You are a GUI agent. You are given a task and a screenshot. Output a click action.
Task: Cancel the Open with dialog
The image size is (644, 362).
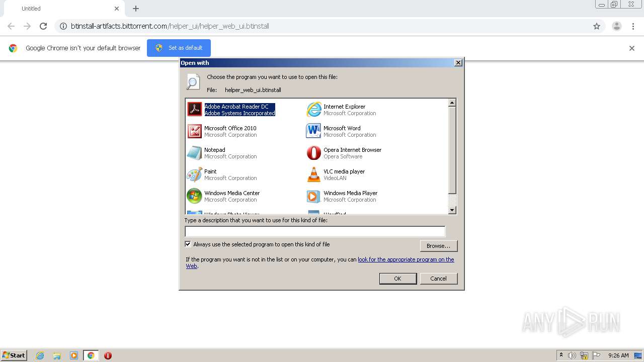pyautogui.click(x=439, y=279)
